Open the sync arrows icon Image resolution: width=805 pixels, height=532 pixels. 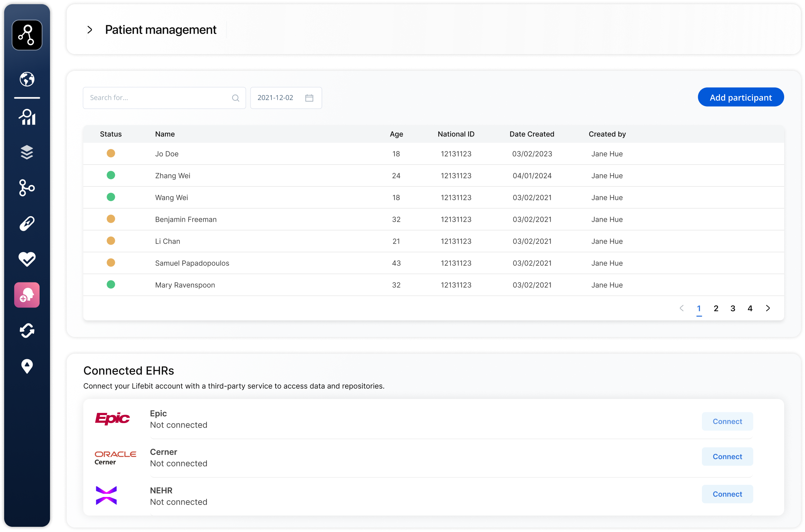27,330
